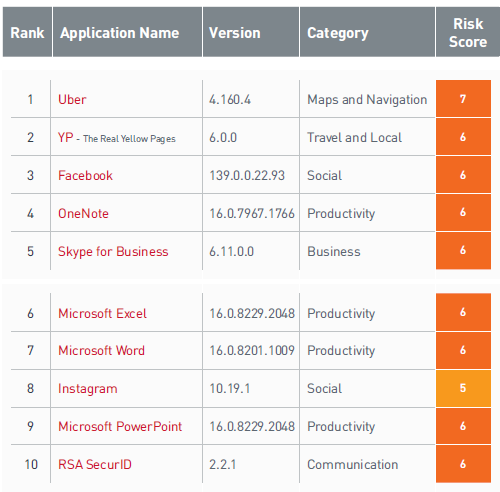Select version 4.160.4 in Uber row
The height and width of the screenshot is (492, 500).
click(x=230, y=99)
